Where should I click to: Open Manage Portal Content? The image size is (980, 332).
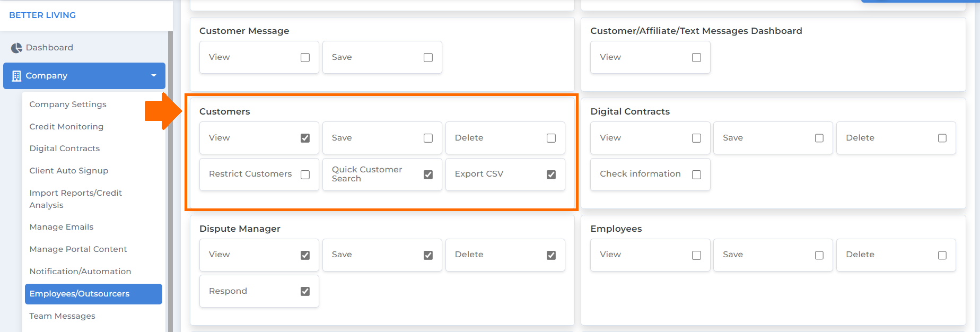pos(78,249)
